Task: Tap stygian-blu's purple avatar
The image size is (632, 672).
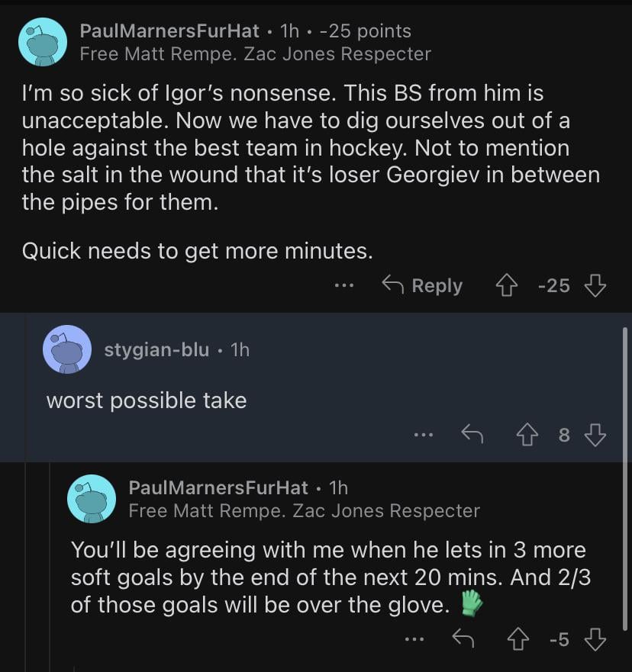Action: 67,349
